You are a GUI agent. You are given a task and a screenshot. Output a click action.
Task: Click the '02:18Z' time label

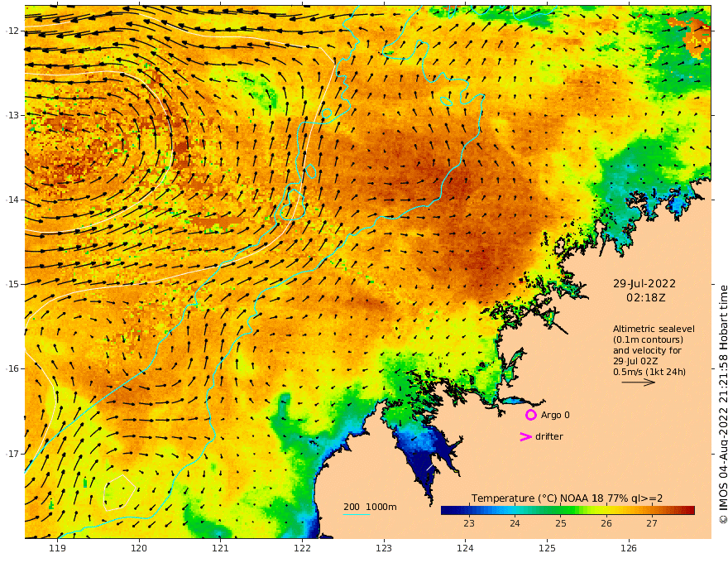click(x=645, y=297)
